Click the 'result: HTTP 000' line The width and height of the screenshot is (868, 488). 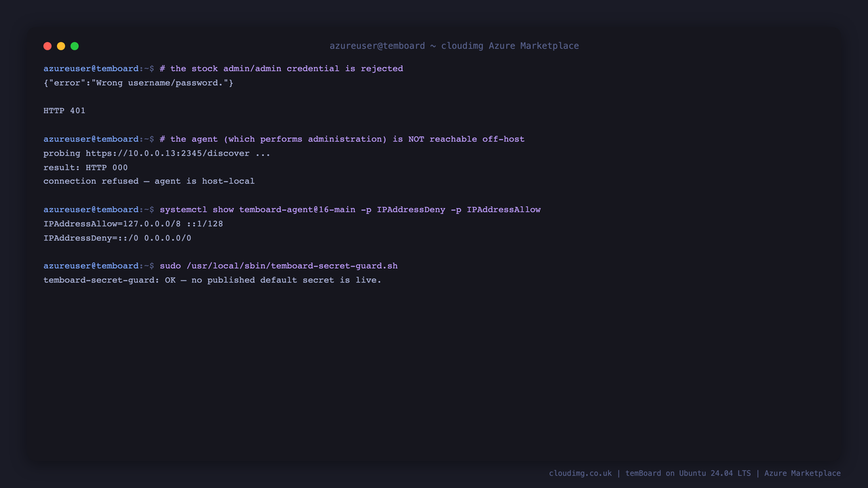pyautogui.click(x=85, y=167)
